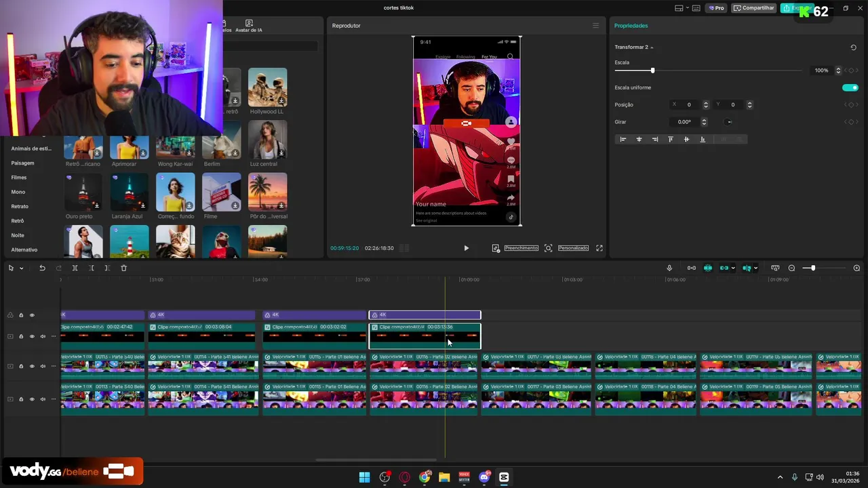The height and width of the screenshot is (488, 868).
Task: Expand the layout dropdown in title bar
Action: 688,8
